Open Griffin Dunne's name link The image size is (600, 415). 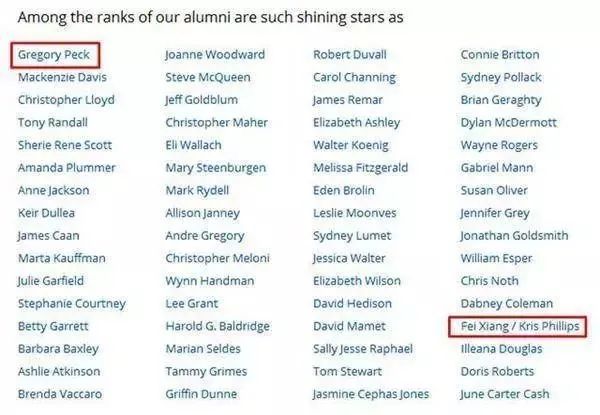point(200,394)
